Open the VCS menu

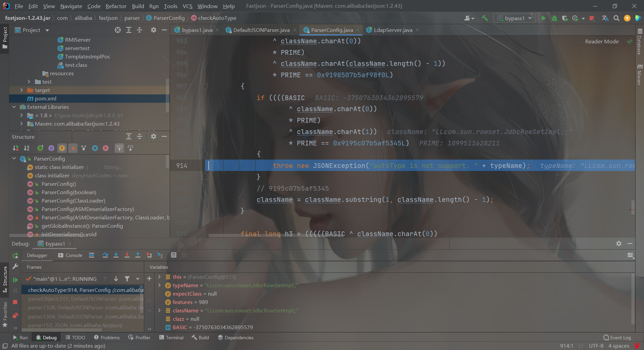click(x=187, y=6)
